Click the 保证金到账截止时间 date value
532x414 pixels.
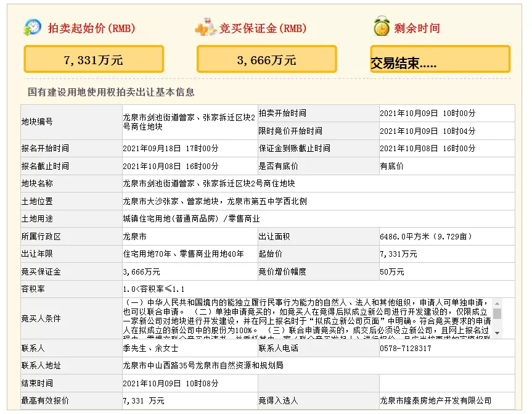pyautogui.click(x=427, y=148)
